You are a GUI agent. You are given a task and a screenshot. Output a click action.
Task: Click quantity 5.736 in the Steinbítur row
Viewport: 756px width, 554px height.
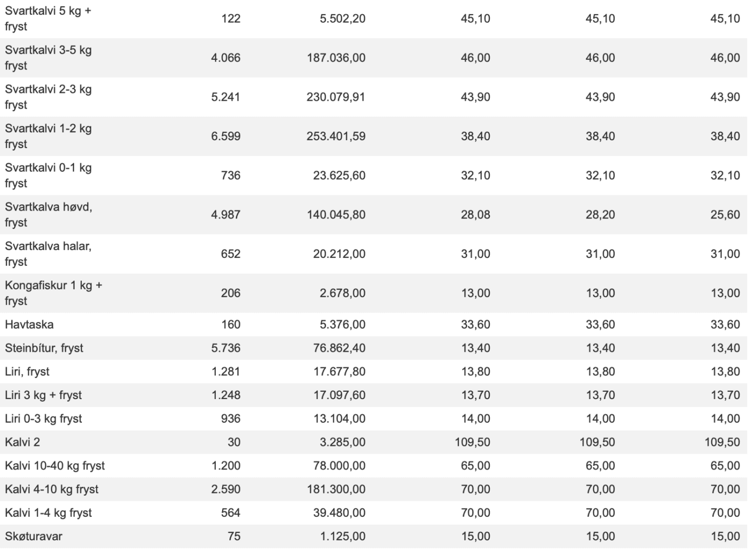point(226,348)
